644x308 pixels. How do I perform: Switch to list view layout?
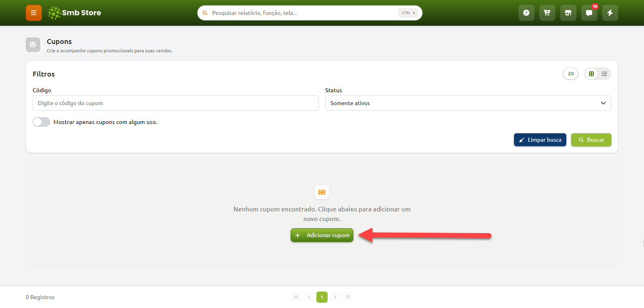coord(604,74)
